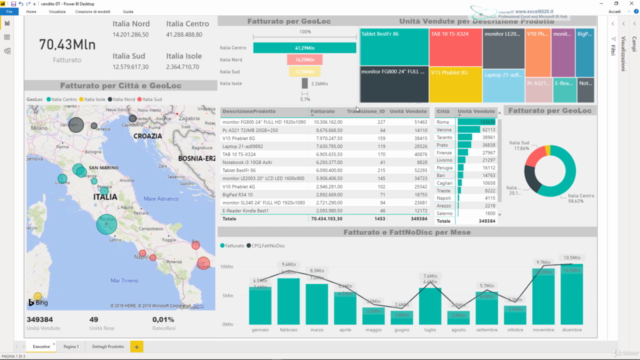Expand the Visualizzazioni pane arrow
Viewport: 640px width, 360px height.
pos(623,24)
